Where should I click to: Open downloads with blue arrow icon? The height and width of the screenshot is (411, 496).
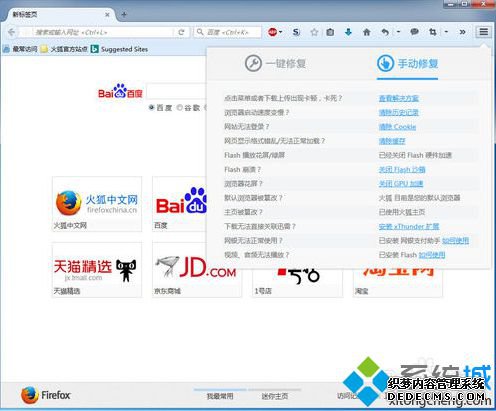tap(348, 32)
